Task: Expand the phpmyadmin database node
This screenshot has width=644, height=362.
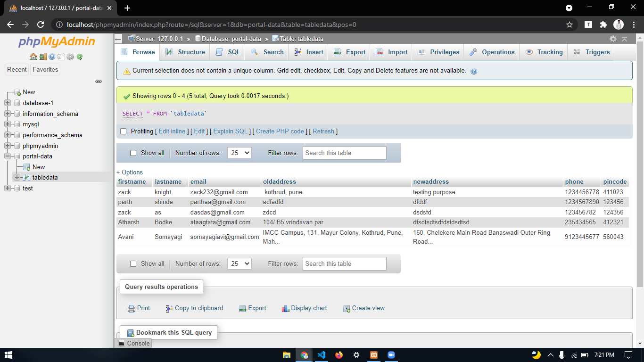Action: tap(8, 146)
